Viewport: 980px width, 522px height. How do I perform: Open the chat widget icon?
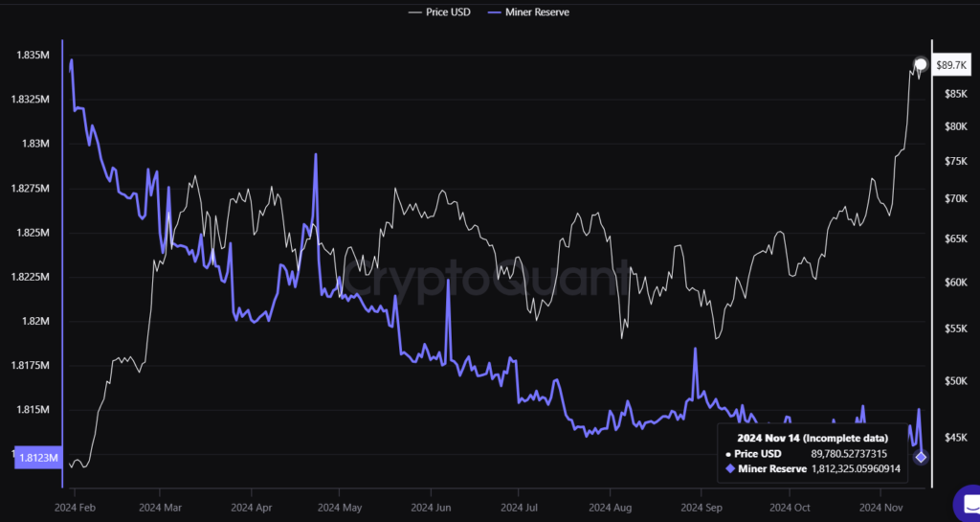(x=967, y=505)
